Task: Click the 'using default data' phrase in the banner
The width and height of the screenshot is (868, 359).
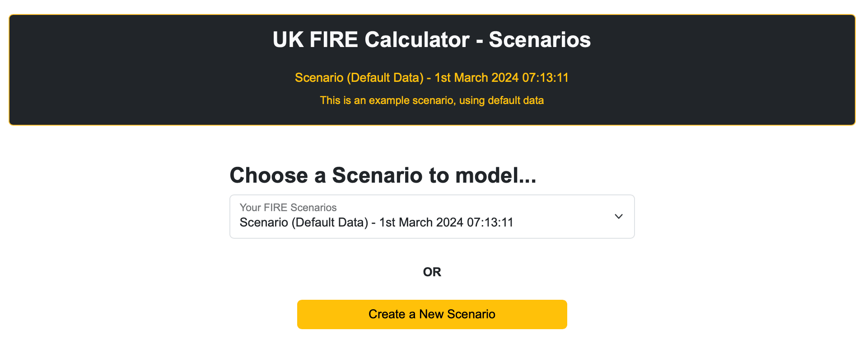Action: pos(501,100)
